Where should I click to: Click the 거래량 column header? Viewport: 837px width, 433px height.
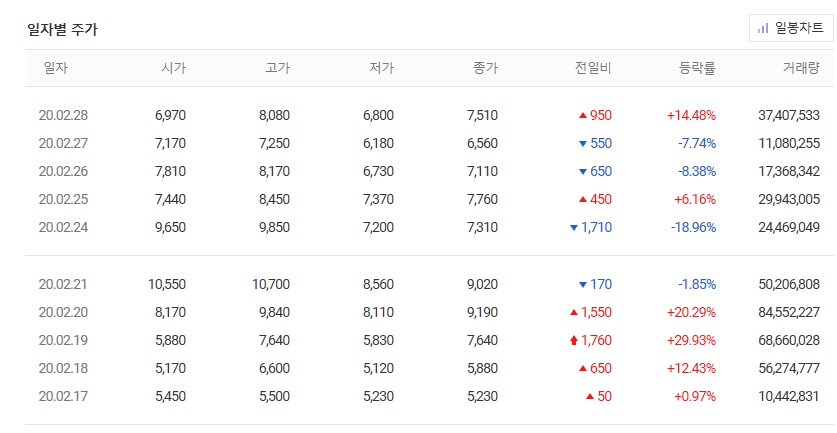pyautogui.click(x=801, y=68)
